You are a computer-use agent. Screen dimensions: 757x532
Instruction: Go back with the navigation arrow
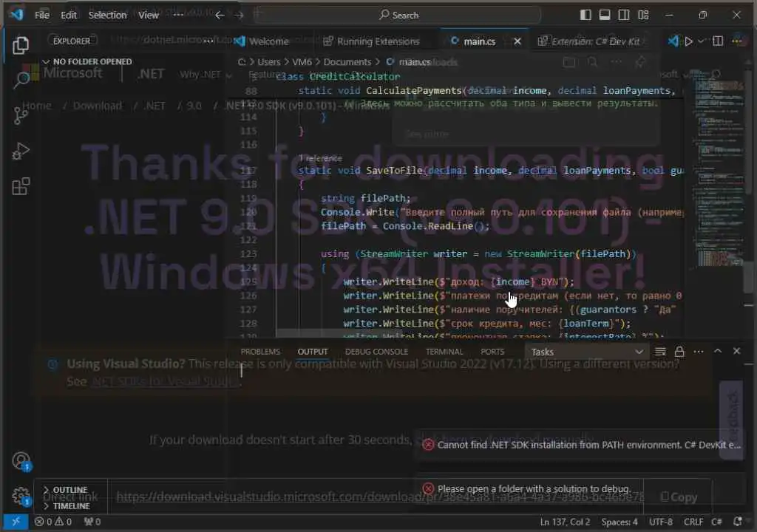coord(220,16)
